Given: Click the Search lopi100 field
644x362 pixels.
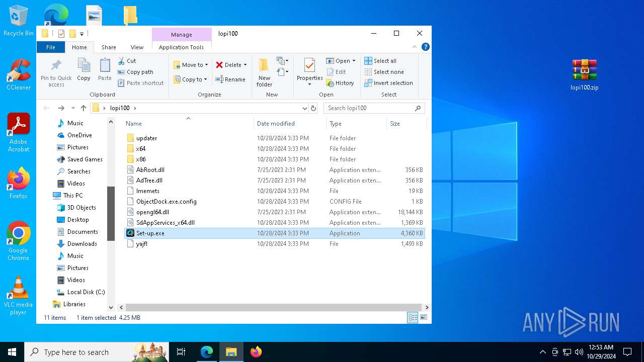Looking at the screenshot, I should pos(374,108).
